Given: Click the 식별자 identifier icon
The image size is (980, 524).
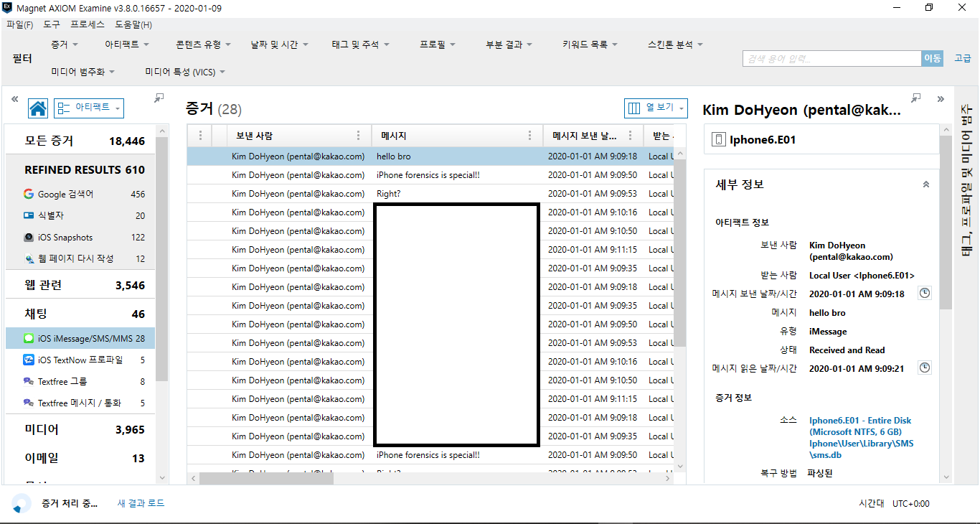Looking at the screenshot, I should [x=29, y=215].
